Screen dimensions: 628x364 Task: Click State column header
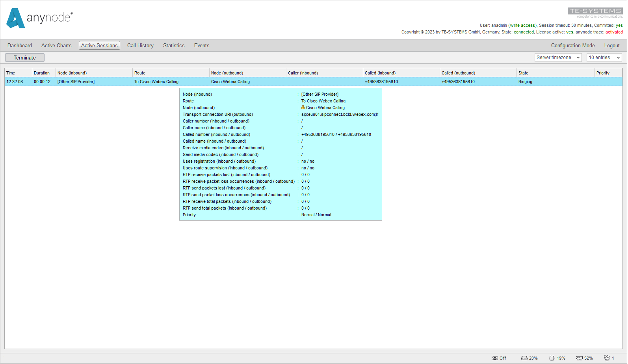556,73
